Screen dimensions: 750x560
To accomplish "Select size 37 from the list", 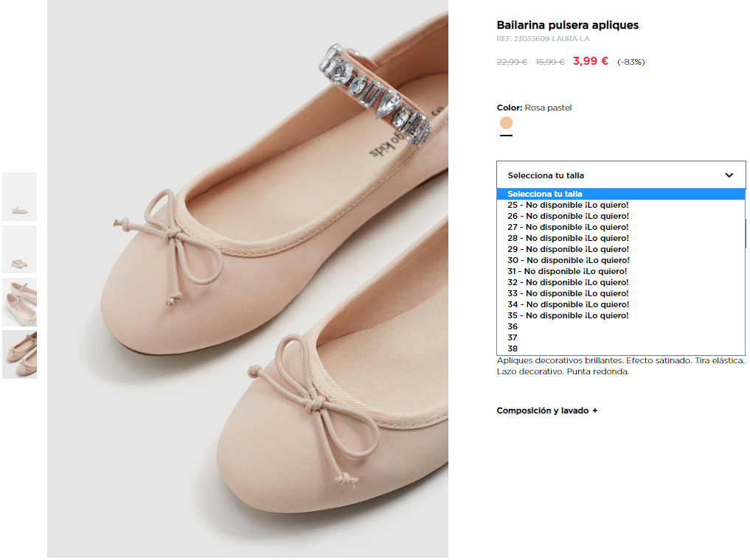I will pos(513,337).
